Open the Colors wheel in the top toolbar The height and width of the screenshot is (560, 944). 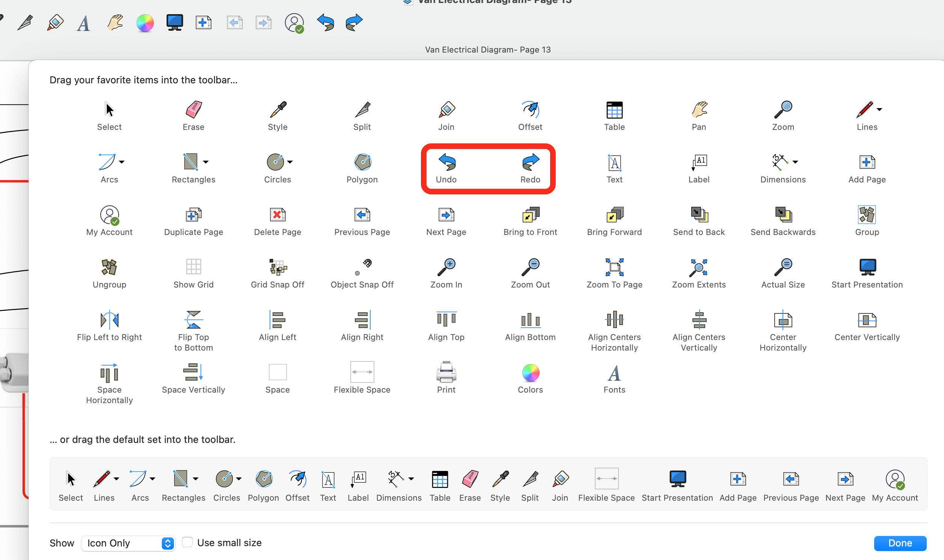(145, 23)
